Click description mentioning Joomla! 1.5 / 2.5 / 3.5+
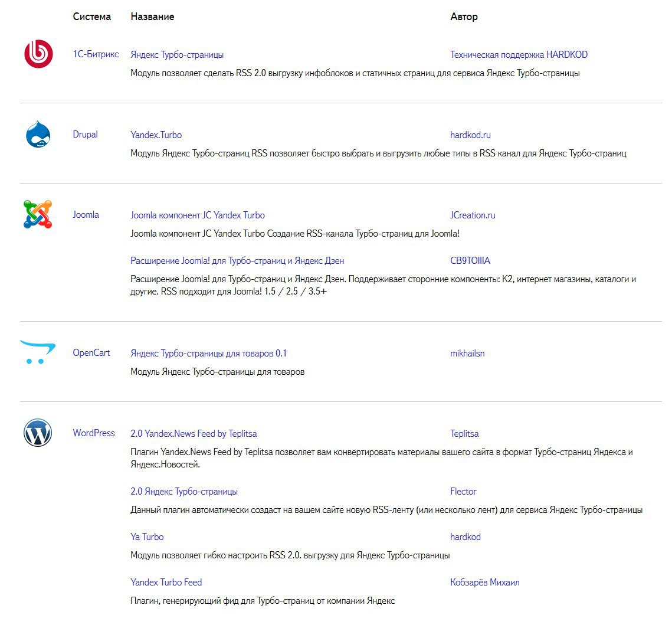The width and height of the screenshot is (672, 628). [383, 285]
